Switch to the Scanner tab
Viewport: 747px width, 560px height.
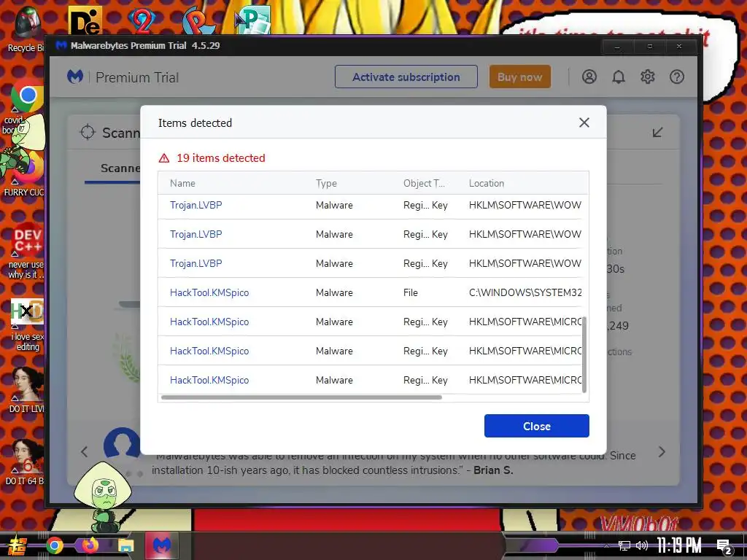pos(120,168)
